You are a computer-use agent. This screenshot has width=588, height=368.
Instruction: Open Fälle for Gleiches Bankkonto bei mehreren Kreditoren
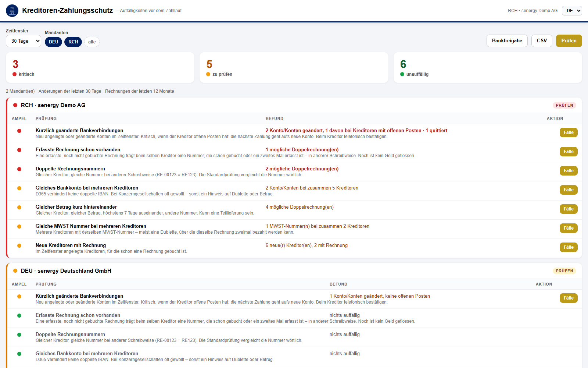point(569,190)
